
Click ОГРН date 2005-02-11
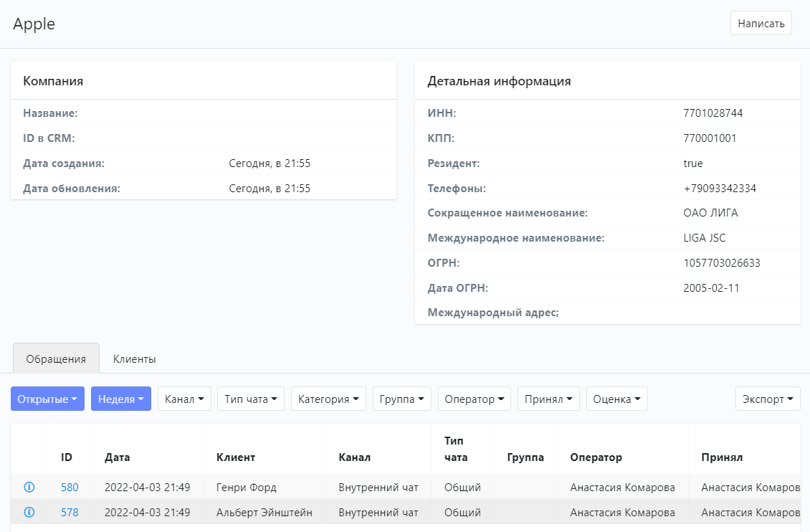tap(711, 288)
